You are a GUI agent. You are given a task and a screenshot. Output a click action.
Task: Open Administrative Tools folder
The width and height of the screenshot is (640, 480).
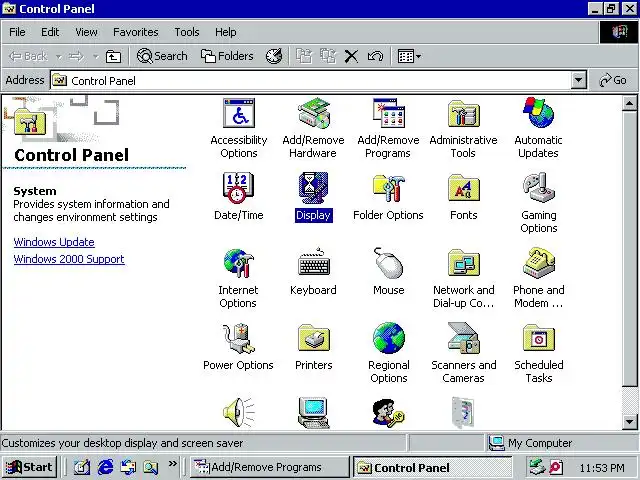(463, 128)
